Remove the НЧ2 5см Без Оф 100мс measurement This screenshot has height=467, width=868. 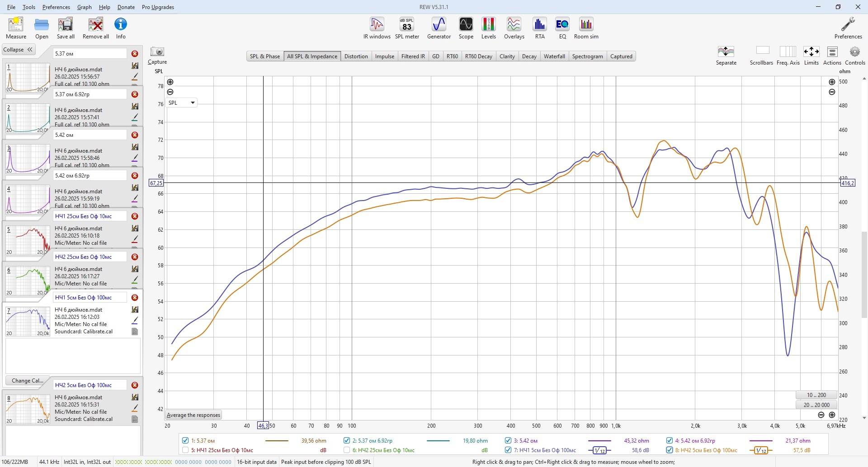point(135,385)
